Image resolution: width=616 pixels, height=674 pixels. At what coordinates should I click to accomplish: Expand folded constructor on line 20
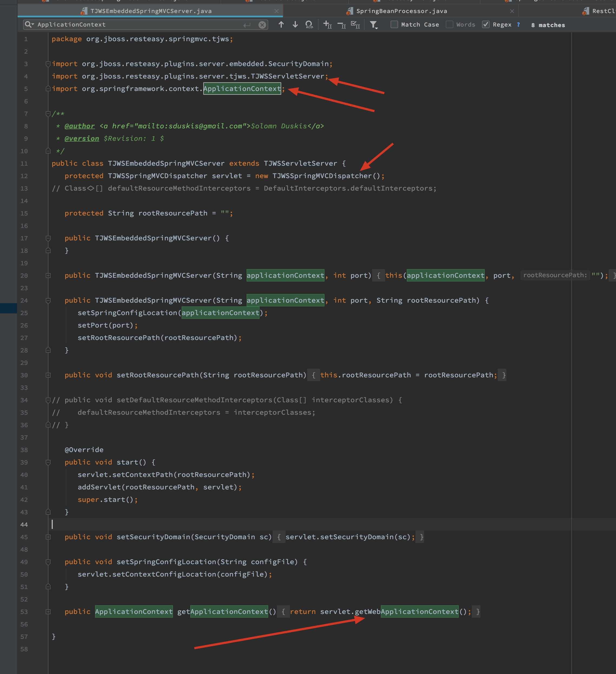point(48,276)
